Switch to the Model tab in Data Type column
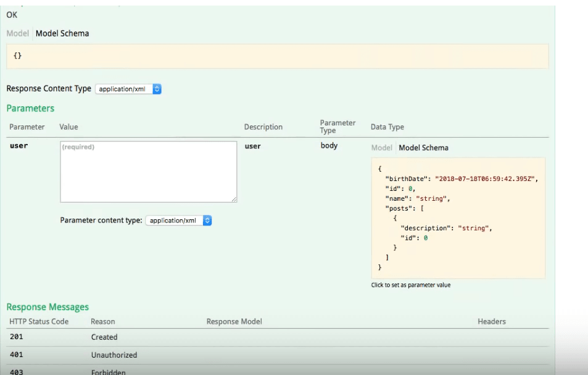 381,148
